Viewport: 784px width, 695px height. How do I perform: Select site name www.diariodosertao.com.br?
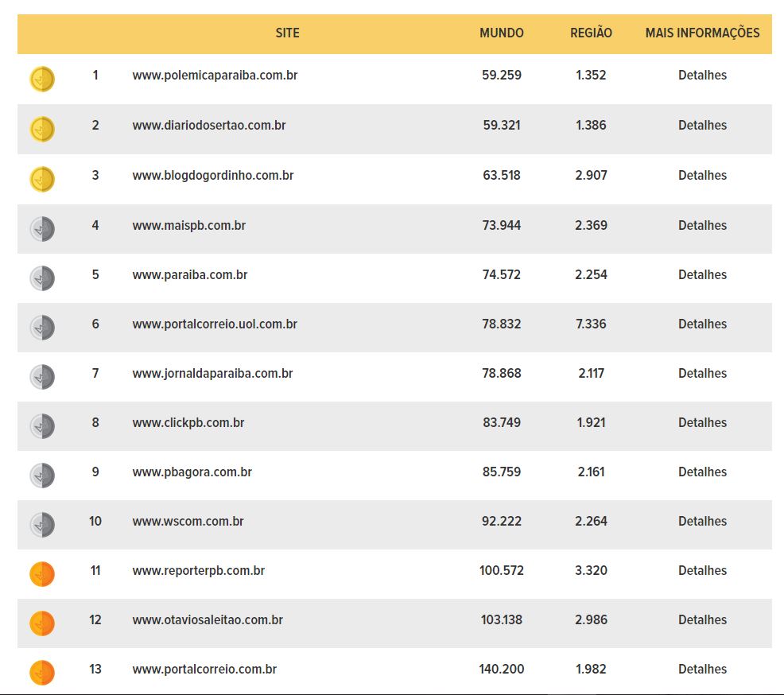tap(209, 125)
